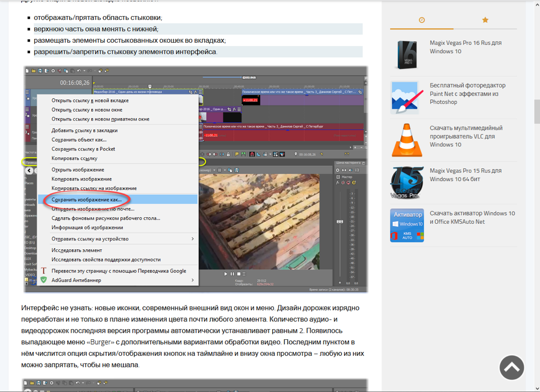Click the Windows 10 activator icon
The width and height of the screenshot is (540, 392).
click(x=407, y=225)
